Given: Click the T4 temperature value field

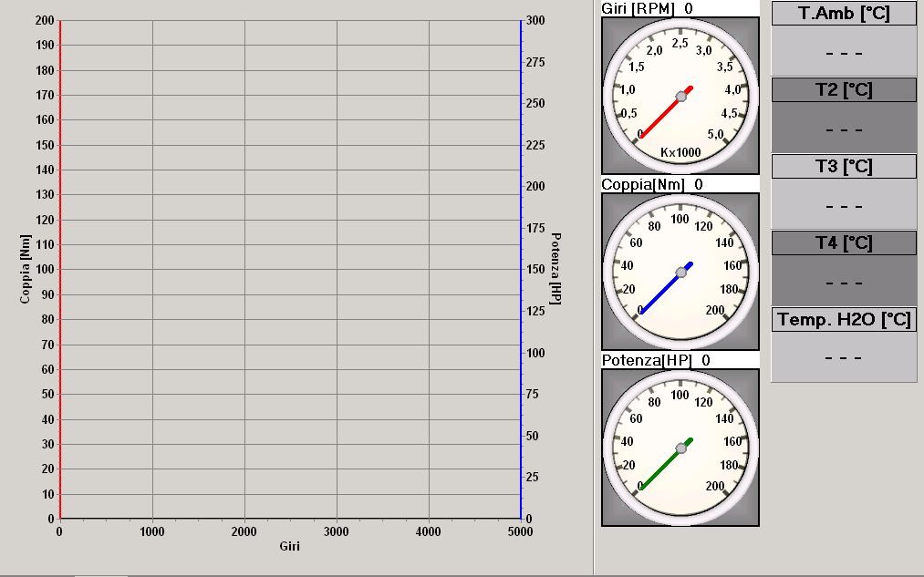Looking at the screenshot, I should tap(844, 282).
